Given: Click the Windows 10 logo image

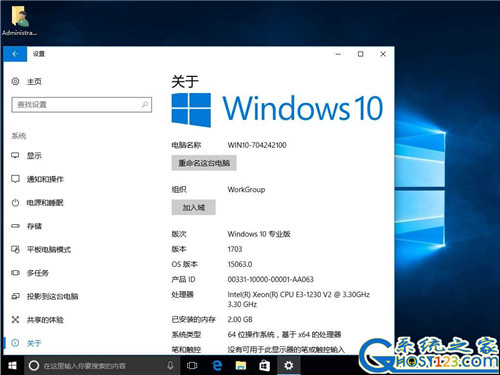Looking at the screenshot, I should pyautogui.click(x=277, y=109).
